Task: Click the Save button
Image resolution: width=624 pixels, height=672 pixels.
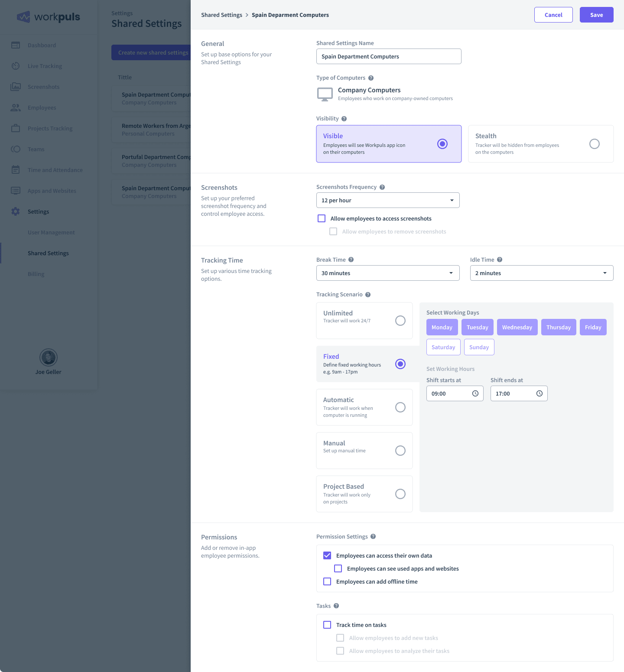Action: (596, 14)
